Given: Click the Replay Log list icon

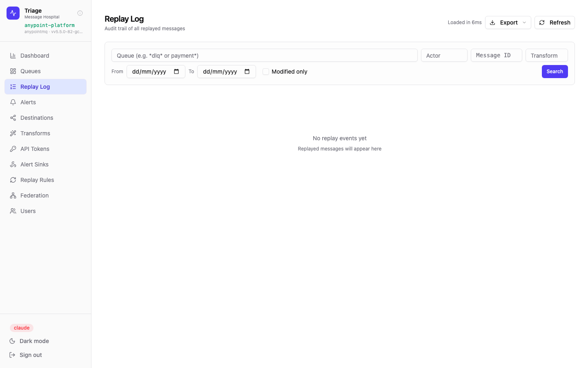Looking at the screenshot, I should [13, 87].
